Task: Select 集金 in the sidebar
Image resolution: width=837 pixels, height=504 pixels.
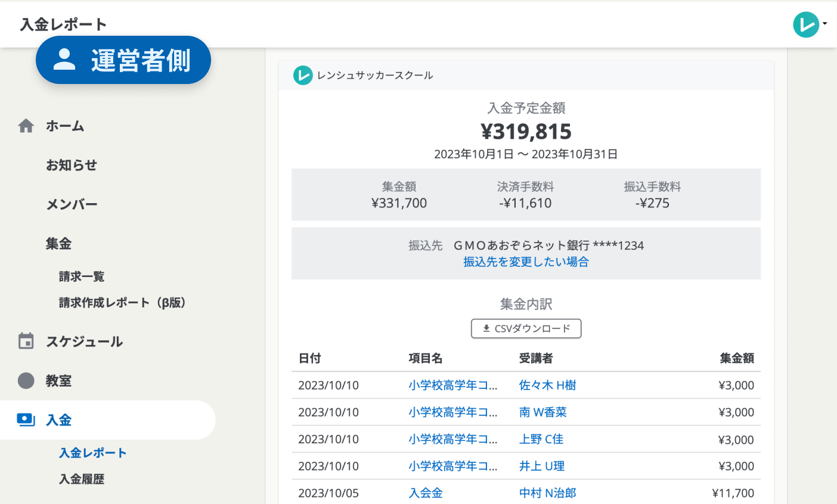Action: pos(58,244)
